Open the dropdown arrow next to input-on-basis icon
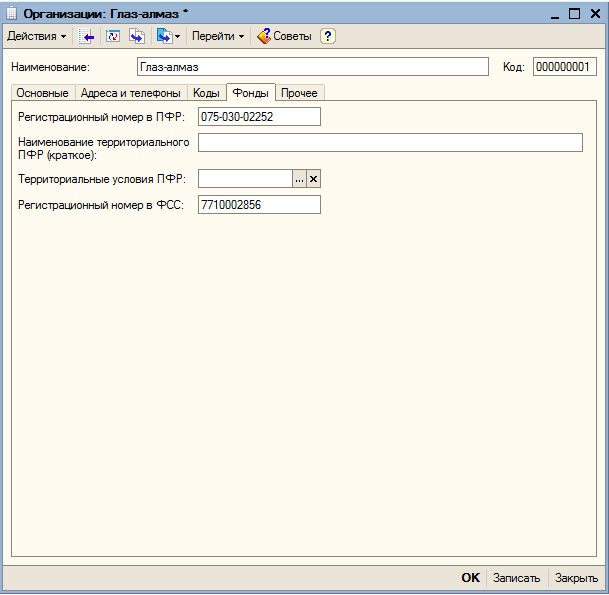The height and width of the screenshot is (595, 609). (x=177, y=37)
